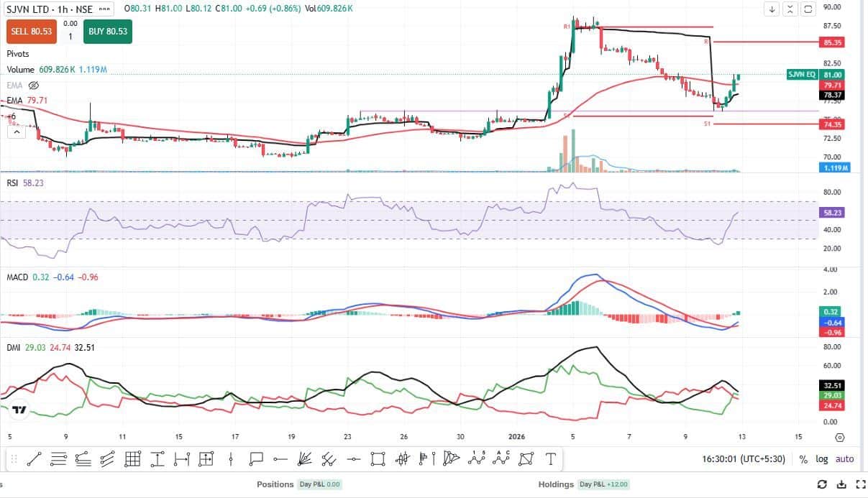Click the 85.35 resistance price label
This screenshot has height=498, width=868.
833,43
